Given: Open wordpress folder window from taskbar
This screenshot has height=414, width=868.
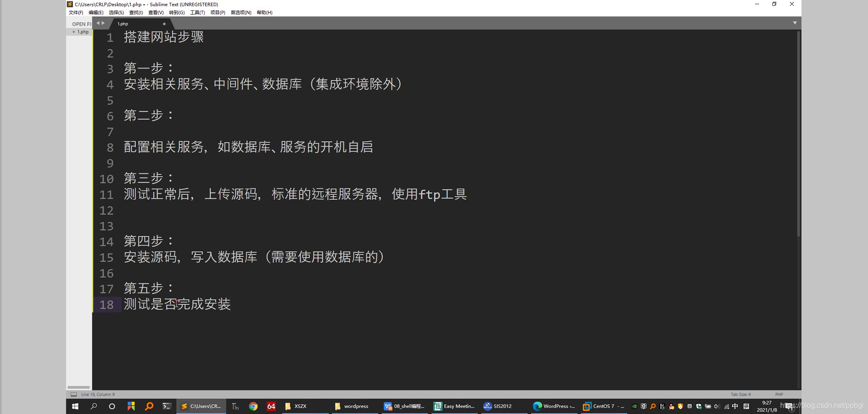Looking at the screenshot, I should (x=354, y=406).
